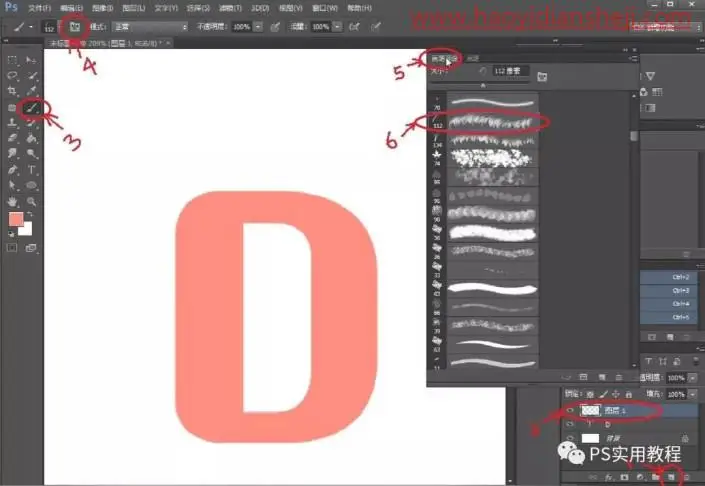Add a layer mask
Screen dimensions: 705x486
point(624,477)
